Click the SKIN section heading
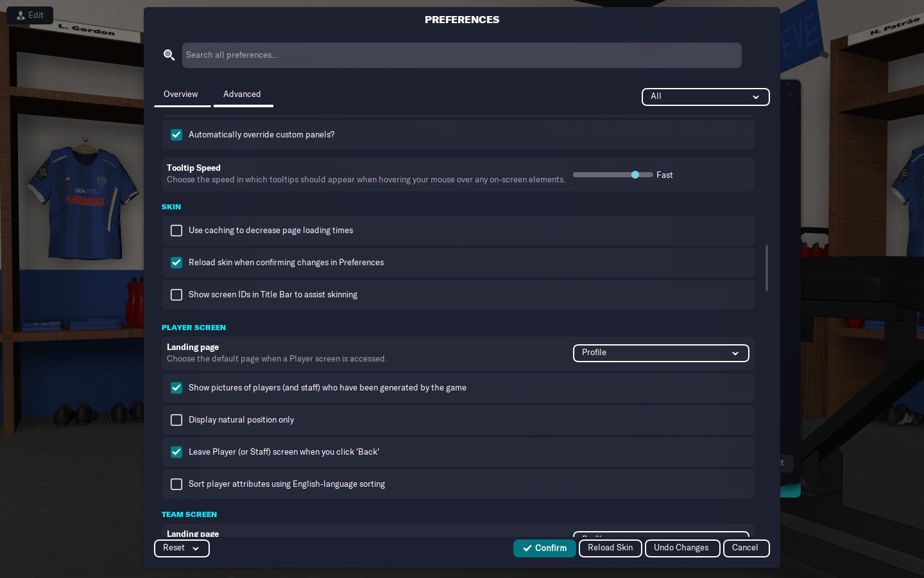 171,207
